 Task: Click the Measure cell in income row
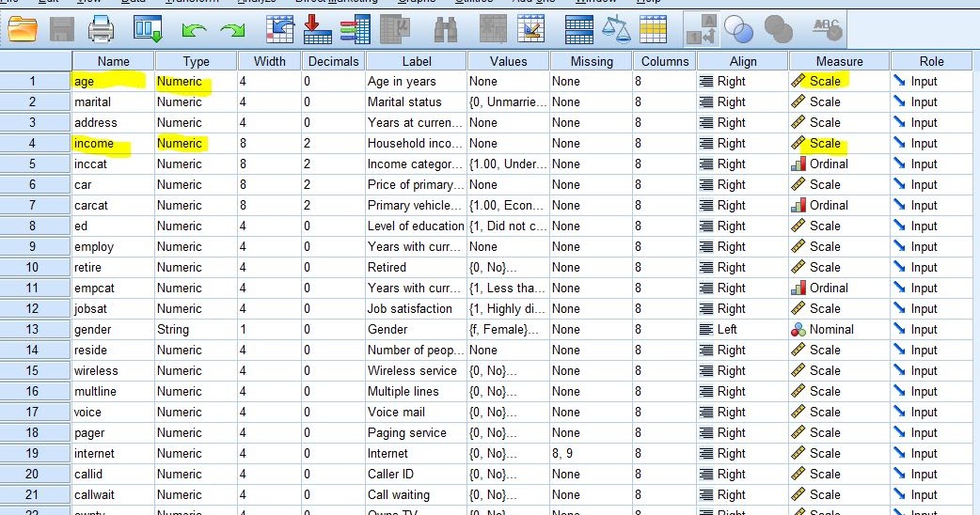tap(839, 144)
